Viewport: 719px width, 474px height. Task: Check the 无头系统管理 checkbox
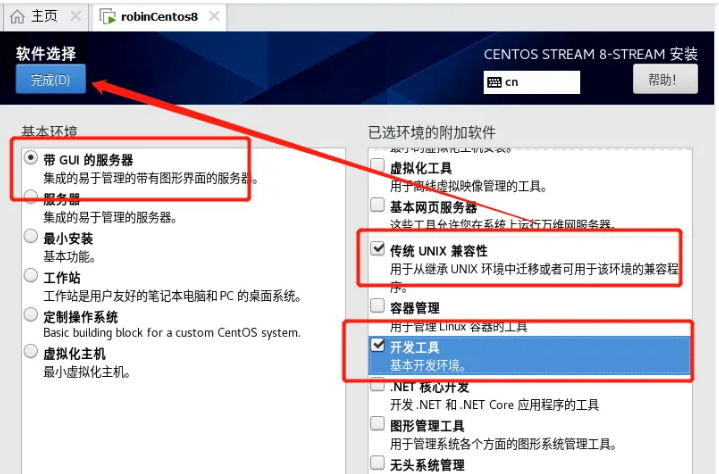[377, 463]
